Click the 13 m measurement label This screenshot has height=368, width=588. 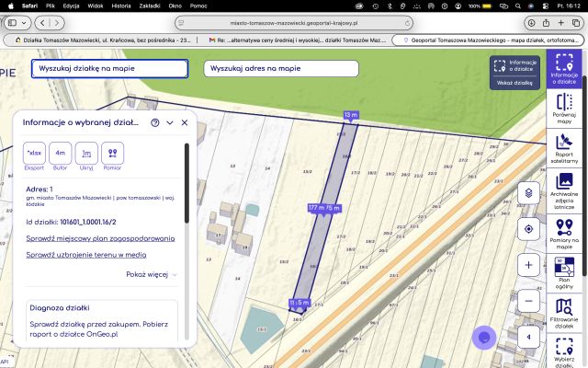click(x=351, y=115)
